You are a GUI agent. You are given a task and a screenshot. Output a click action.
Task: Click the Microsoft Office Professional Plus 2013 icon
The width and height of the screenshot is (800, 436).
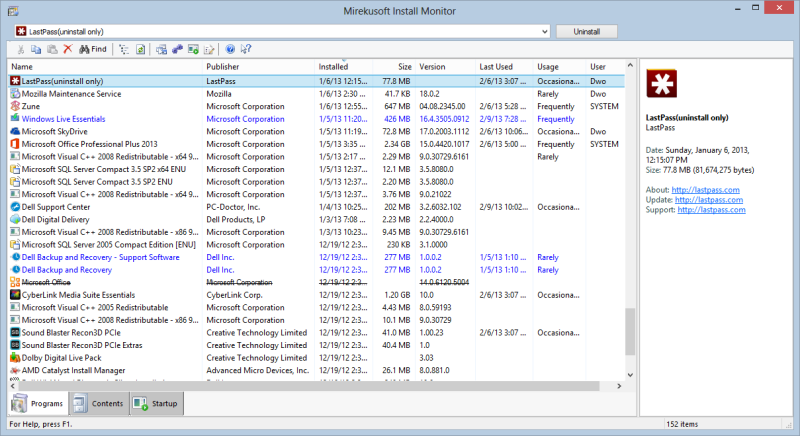point(15,144)
